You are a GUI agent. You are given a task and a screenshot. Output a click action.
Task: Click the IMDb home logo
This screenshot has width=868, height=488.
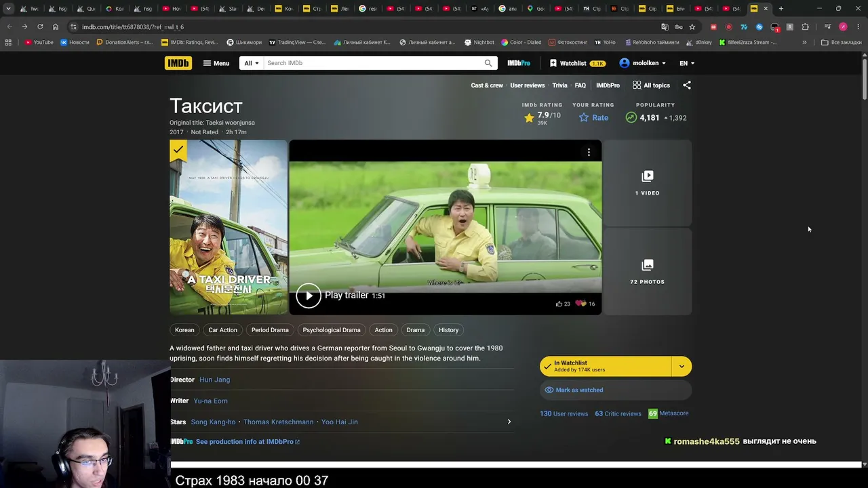[178, 63]
